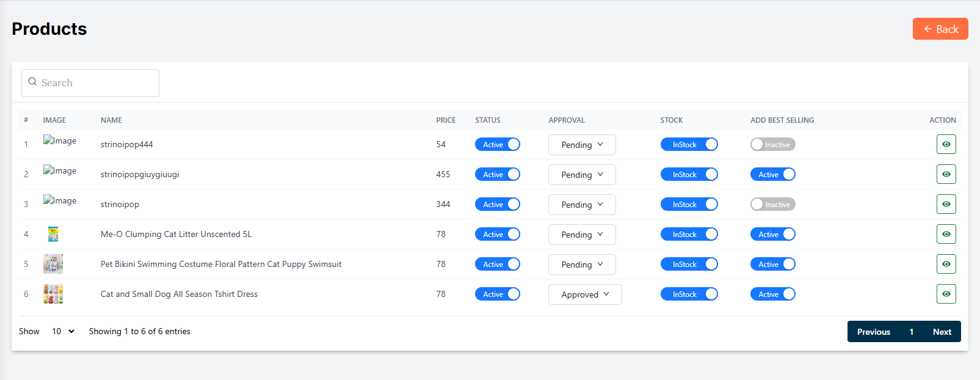Expand the Approved dropdown for Tshirt Dress
This screenshot has height=380, width=980.
[x=584, y=294]
